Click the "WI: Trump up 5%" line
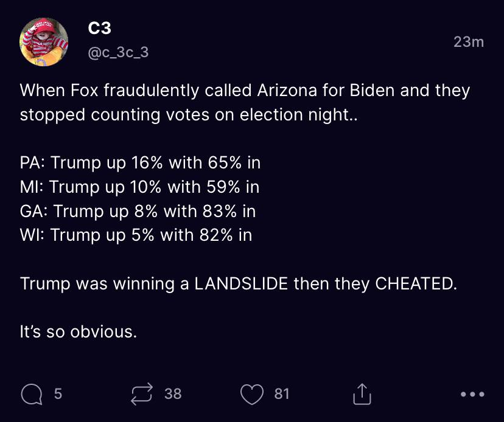This screenshot has width=504, height=422. pos(136,235)
